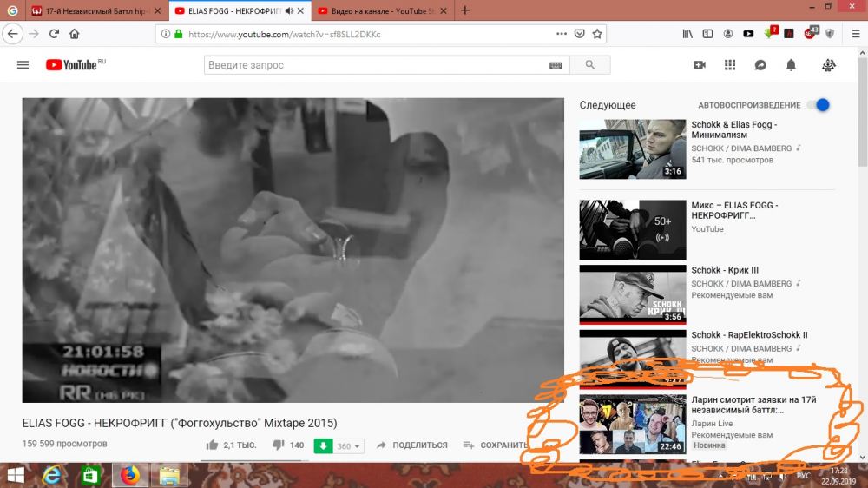
Task: Open YouTube guide hamburger menu
Action: pos(23,65)
